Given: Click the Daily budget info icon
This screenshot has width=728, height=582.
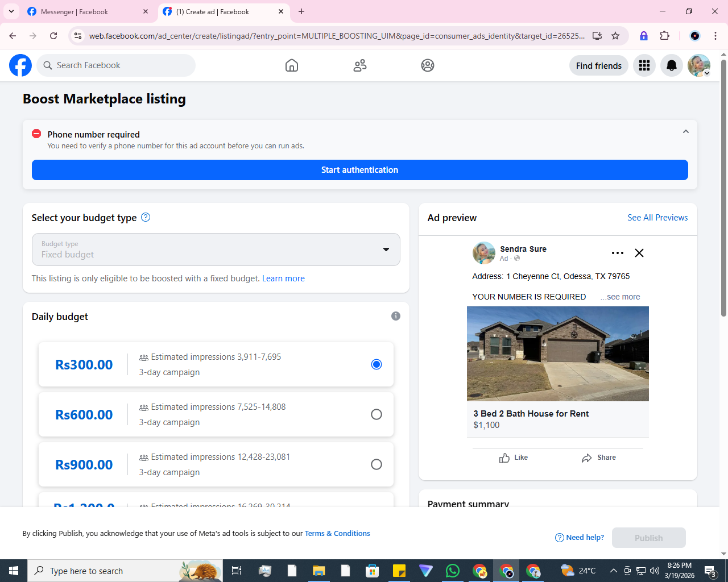Looking at the screenshot, I should tap(396, 316).
